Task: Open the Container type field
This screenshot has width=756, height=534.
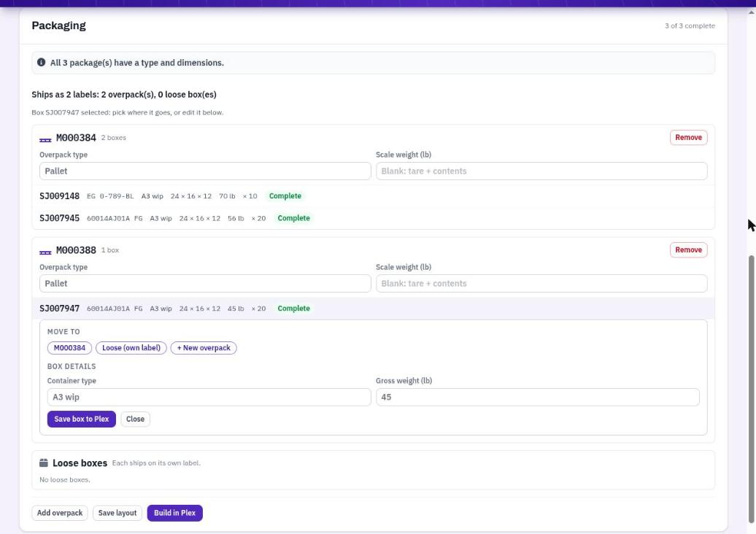Action: tap(209, 397)
